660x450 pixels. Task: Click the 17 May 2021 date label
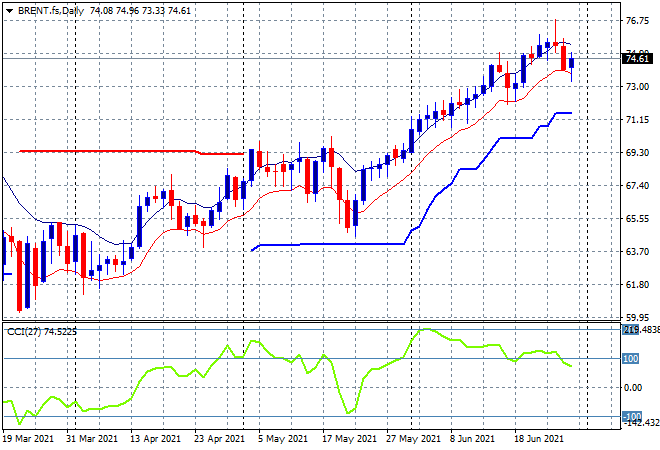[349, 439]
